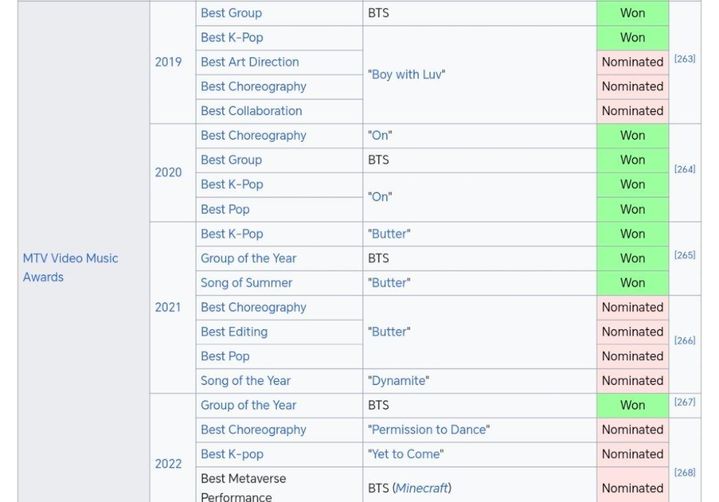
Task: Open the Best Editing link
Action: [x=234, y=332]
